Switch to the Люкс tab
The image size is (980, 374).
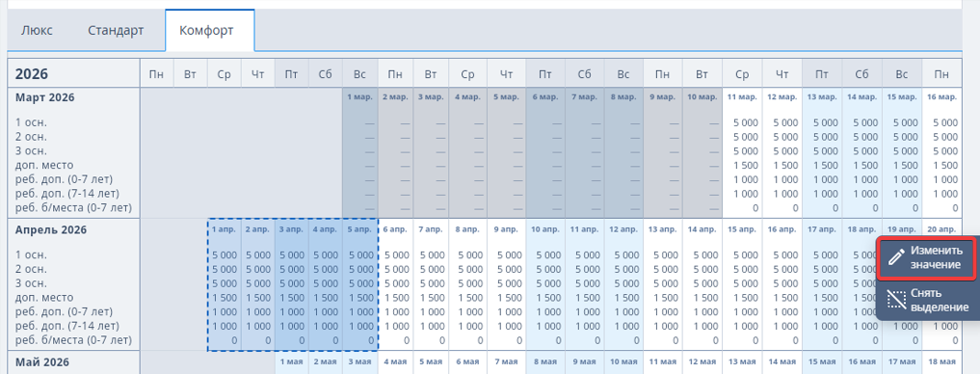[37, 30]
